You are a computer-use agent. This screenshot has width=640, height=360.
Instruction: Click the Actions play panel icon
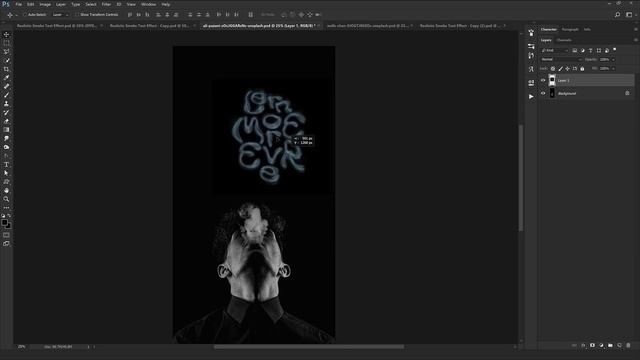click(531, 97)
